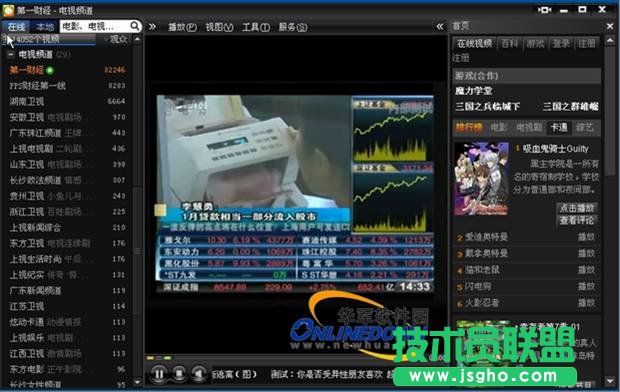Open the 播放(P) menu

coord(182,27)
